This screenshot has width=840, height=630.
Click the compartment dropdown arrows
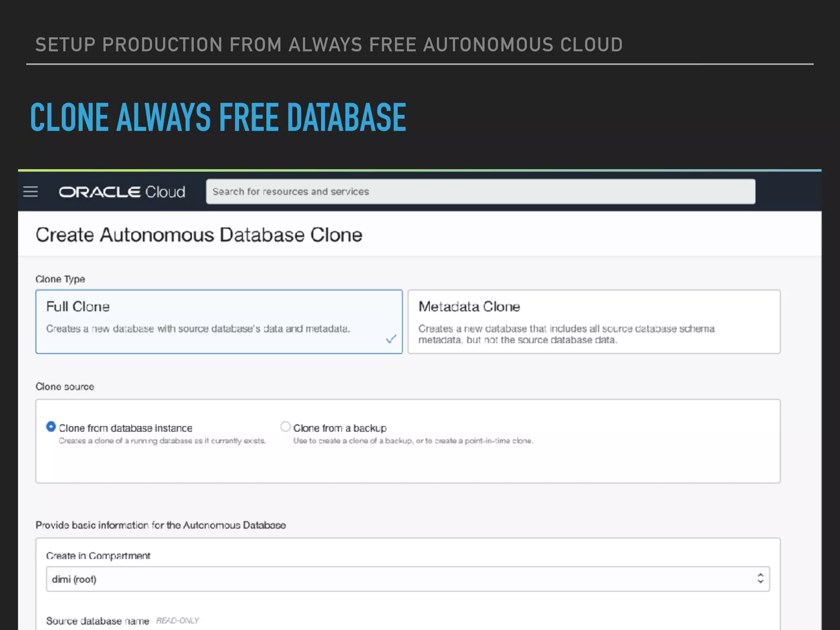click(x=760, y=579)
